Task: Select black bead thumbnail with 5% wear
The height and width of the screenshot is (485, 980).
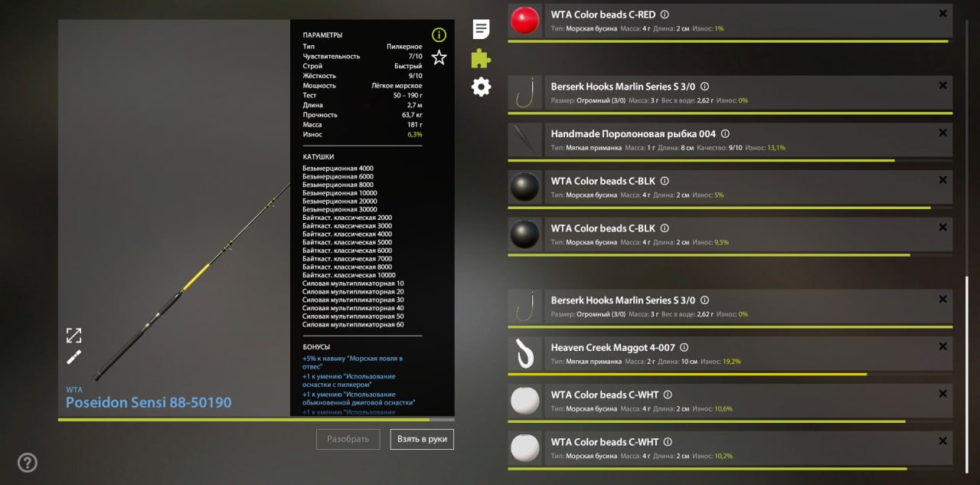Action: click(525, 187)
